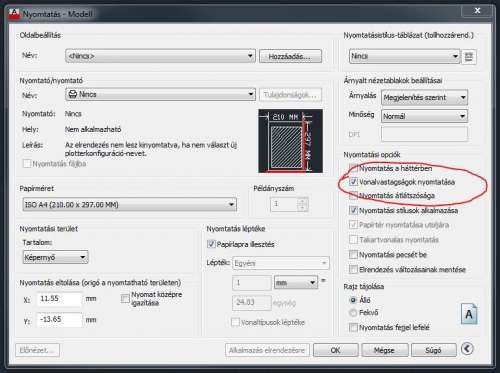Click the AutoCAD logo in title bar
Image resolution: width=500 pixels, height=373 pixels.
click(x=14, y=14)
